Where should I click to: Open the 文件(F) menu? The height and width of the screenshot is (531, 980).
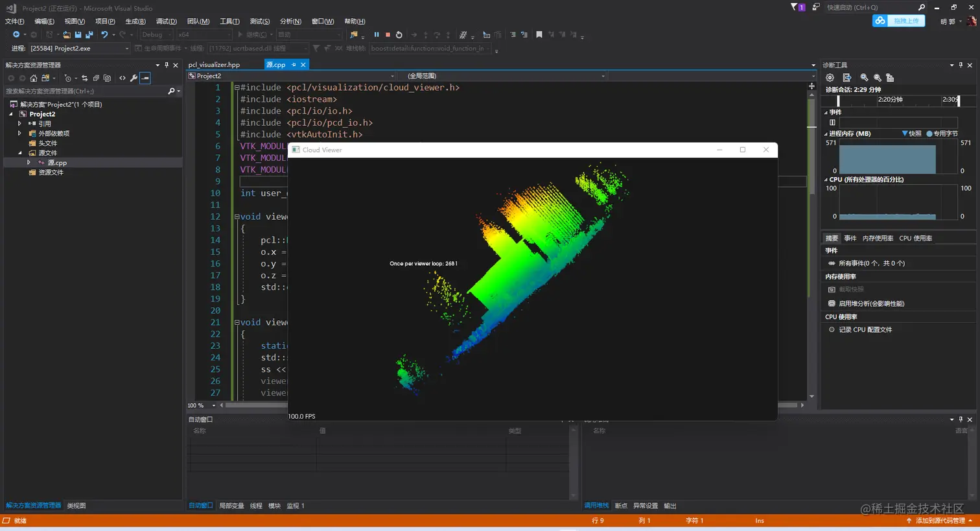coord(14,21)
